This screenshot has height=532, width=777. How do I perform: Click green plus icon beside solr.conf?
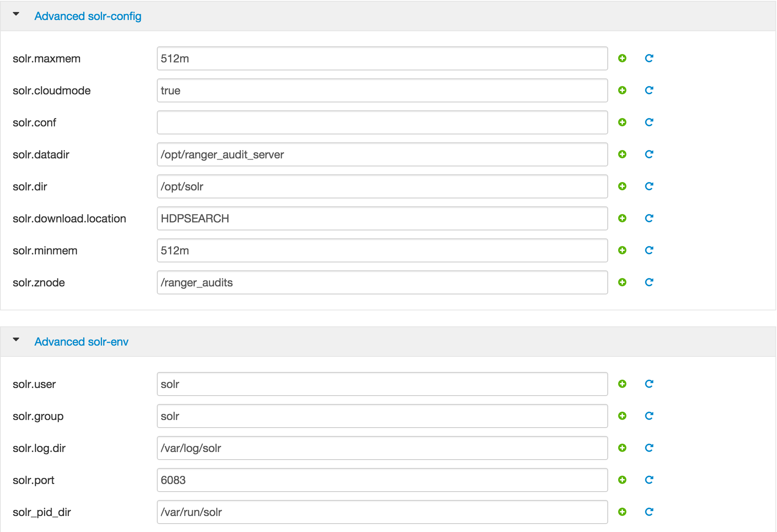pos(622,122)
